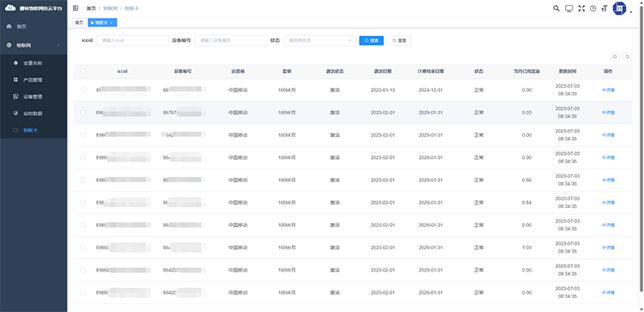Screen dimensions: 644x312
Task: Click the 激活日期 column header
Action: coord(382,71)
